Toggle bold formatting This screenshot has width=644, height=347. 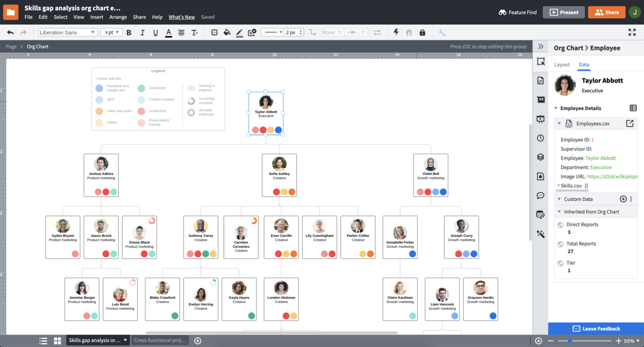[x=129, y=32]
